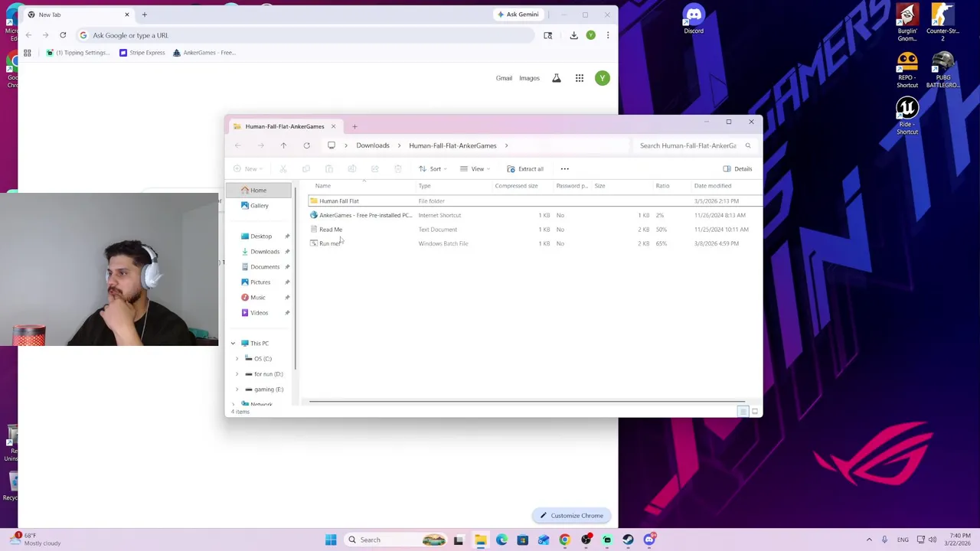The height and width of the screenshot is (551, 980).
Task: Expand gaming (E:) drive node
Action: (237, 390)
